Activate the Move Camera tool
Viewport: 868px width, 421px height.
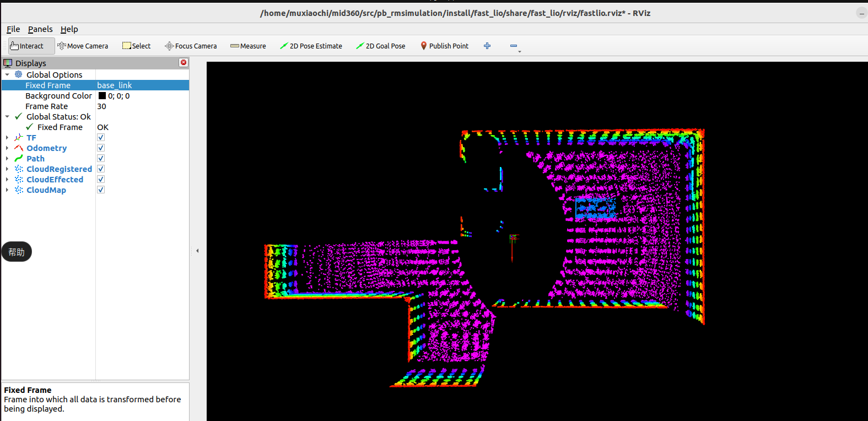83,46
